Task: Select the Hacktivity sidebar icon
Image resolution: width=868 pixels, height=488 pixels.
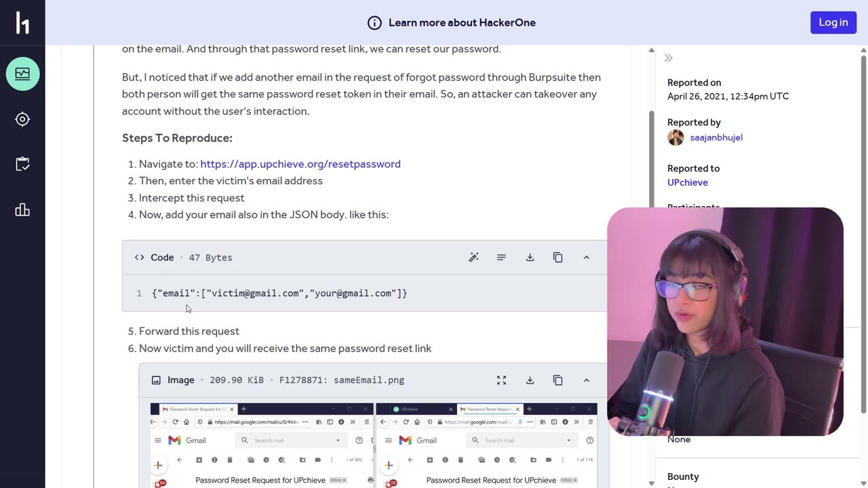Action: click(22, 74)
